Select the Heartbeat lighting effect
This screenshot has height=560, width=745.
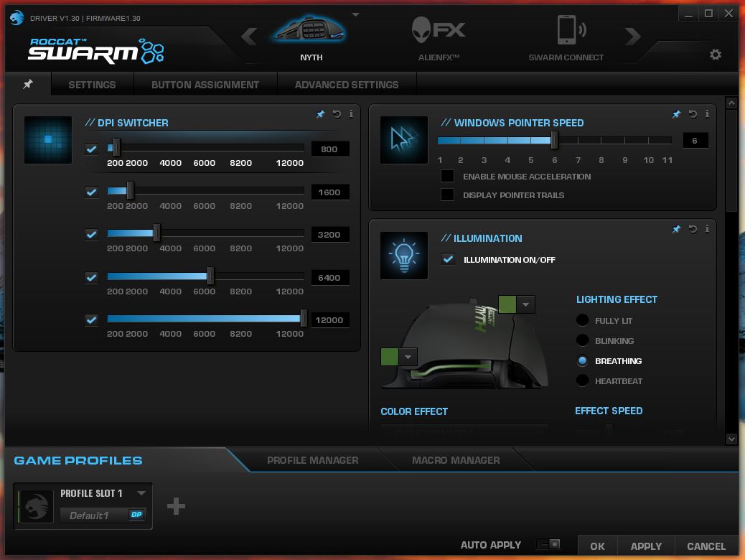584,381
